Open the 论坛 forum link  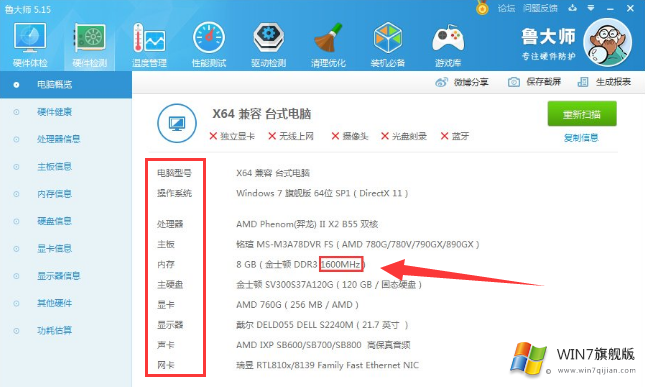tap(506, 8)
